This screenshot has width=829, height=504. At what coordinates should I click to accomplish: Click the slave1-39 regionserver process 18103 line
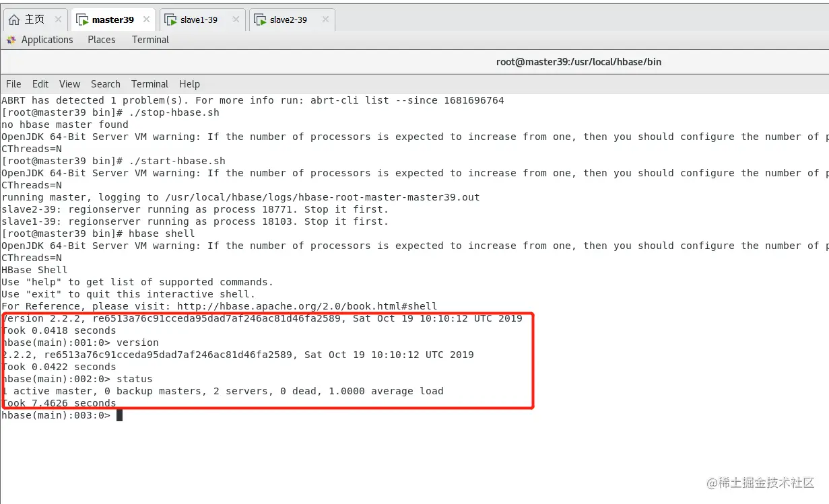(x=195, y=221)
